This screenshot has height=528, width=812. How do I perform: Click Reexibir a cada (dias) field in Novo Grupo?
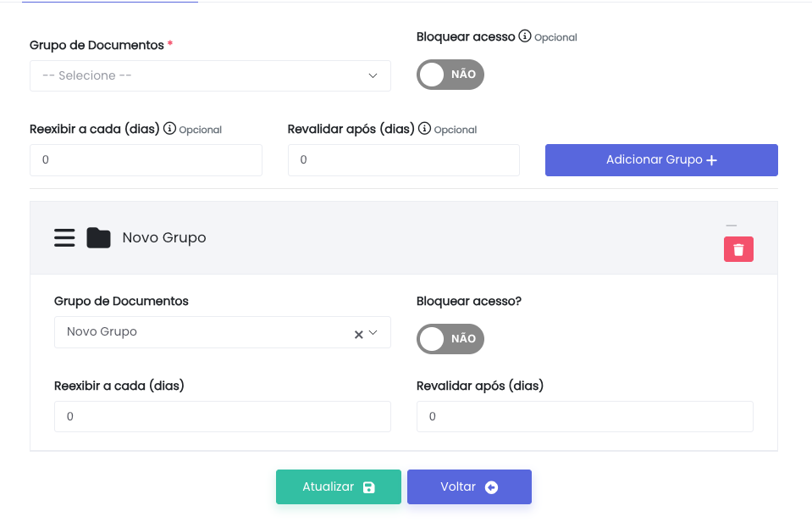coord(222,417)
